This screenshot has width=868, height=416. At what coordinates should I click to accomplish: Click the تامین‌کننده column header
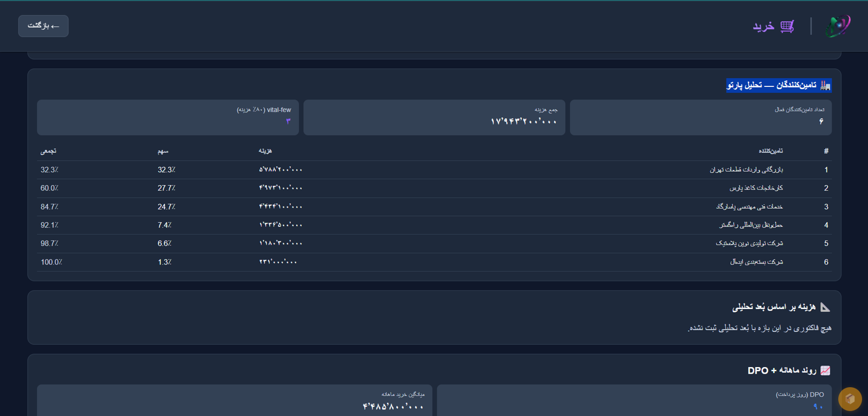click(x=770, y=151)
